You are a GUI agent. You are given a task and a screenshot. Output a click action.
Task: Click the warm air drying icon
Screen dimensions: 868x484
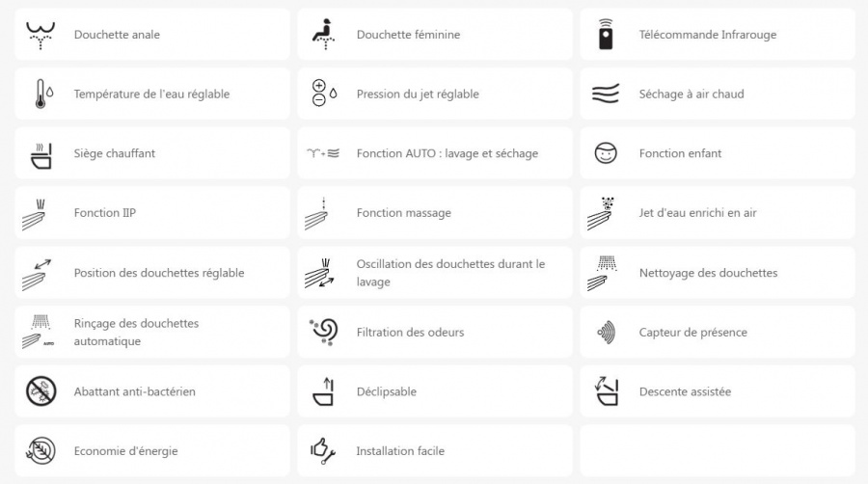point(606,94)
